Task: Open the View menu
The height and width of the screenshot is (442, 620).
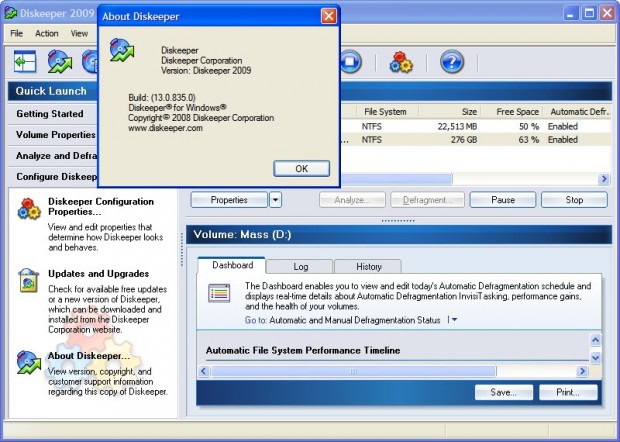Action: point(79,34)
